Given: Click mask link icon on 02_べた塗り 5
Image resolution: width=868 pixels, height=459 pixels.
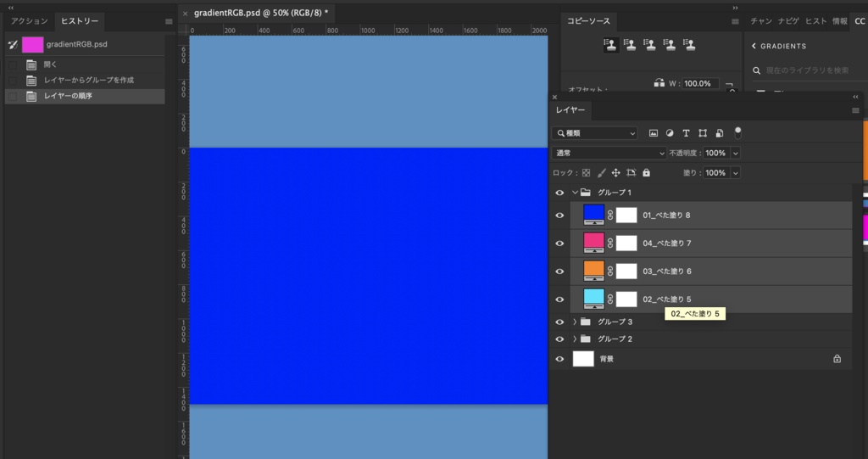Looking at the screenshot, I should pos(610,299).
